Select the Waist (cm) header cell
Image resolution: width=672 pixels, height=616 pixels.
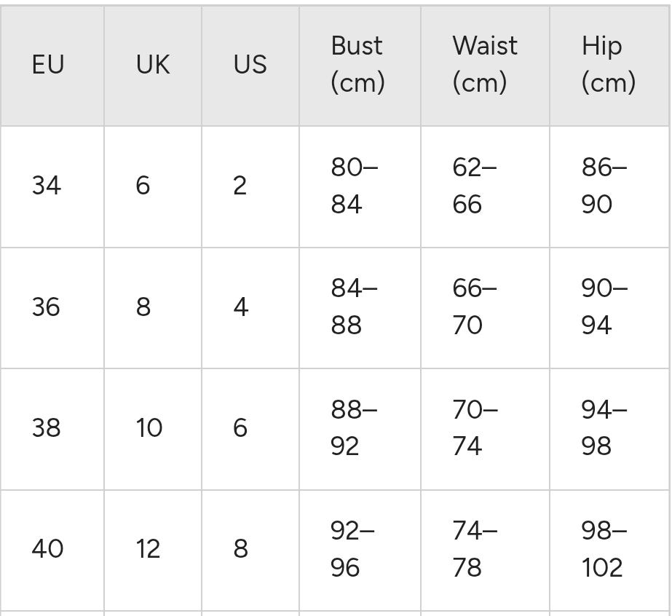pos(484,64)
